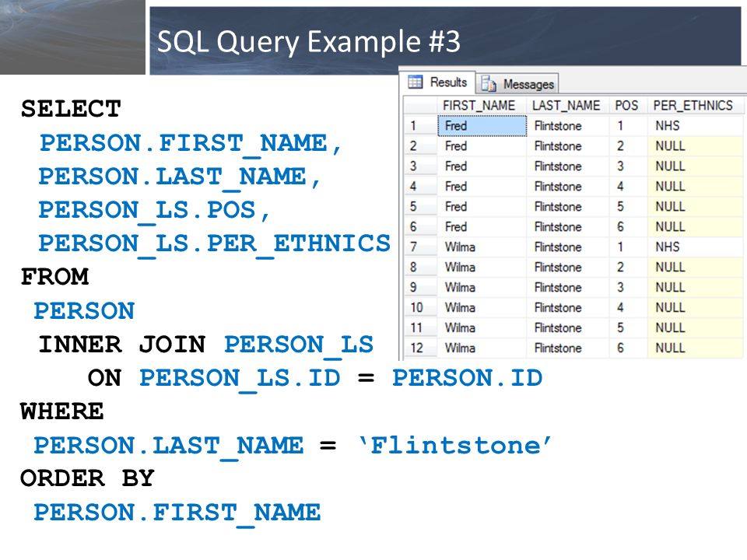Screen dimensions: 747x560
Task: Select POS value 4 in row 4
Action: (629, 186)
